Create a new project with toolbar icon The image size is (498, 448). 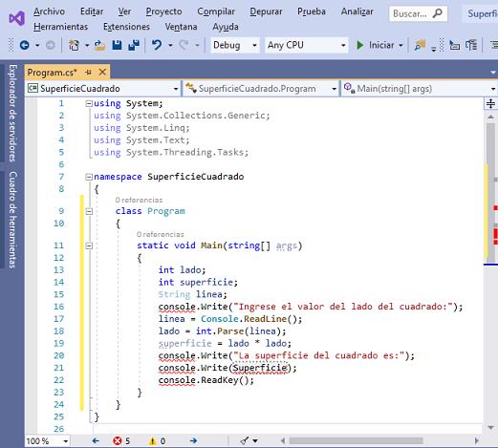coord(75,46)
